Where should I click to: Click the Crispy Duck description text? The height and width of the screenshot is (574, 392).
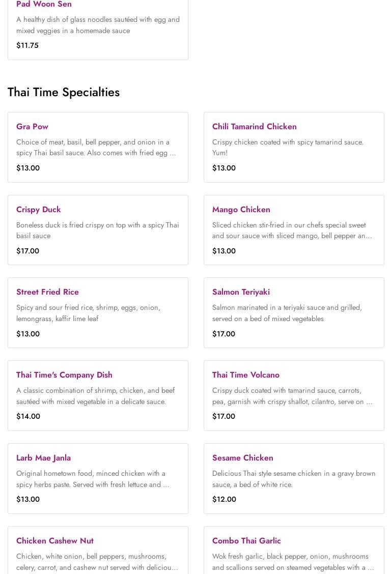[97, 230]
